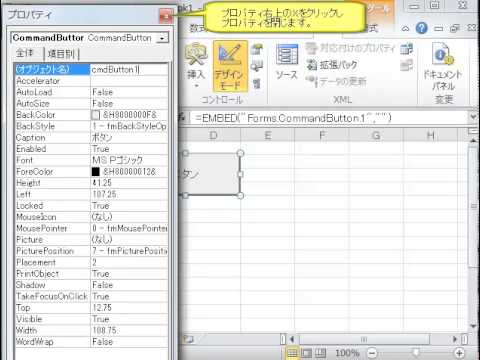This screenshot has width=480, height=360.
Task: Edit the オブジェクト名 value cmdButton1
Action: pyautogui.click(x=129, y=69)
